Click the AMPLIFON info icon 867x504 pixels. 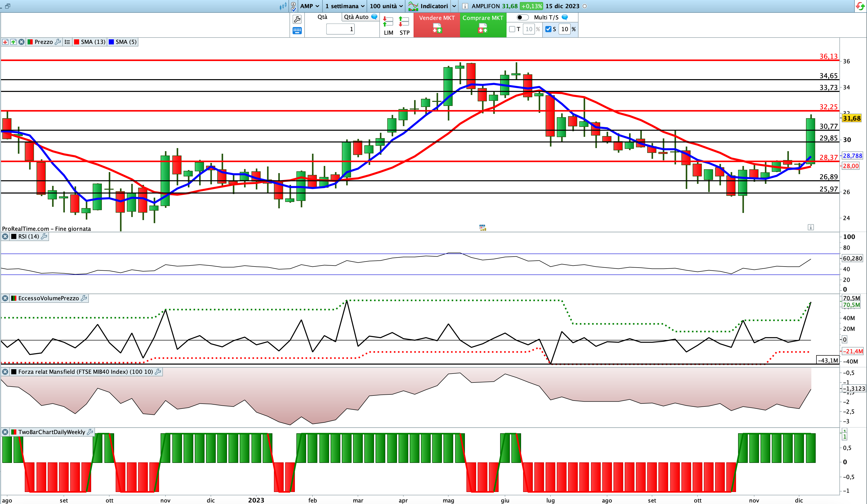pyautogui.click(x=465, y=6)
